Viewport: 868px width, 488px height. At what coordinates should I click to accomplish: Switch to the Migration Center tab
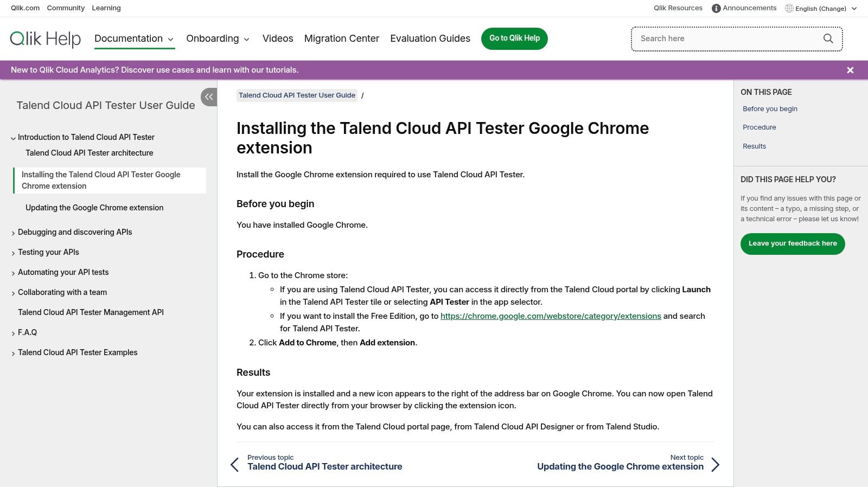tap(341, 38)
